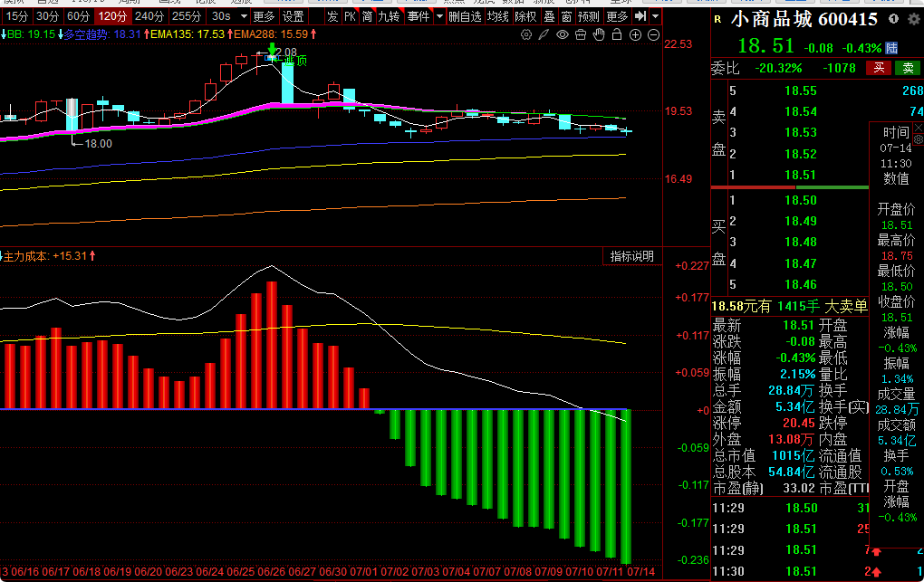Click the EMA135: 17.53 indicator label
This screenshot has width=924, height=582.
click(x=186, y=34)
